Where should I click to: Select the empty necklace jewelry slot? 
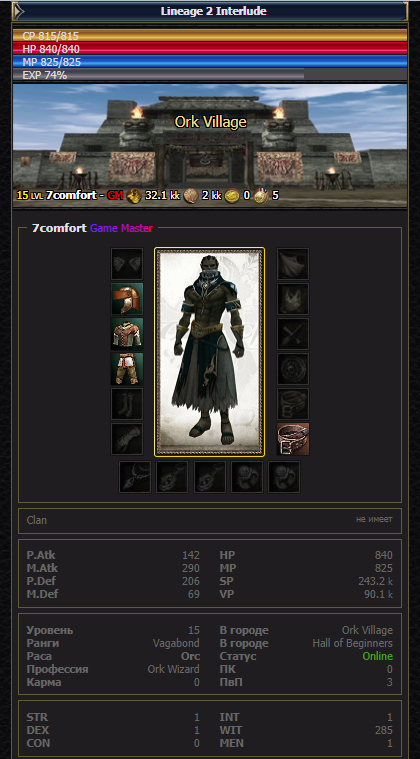(x=135, y=476)
